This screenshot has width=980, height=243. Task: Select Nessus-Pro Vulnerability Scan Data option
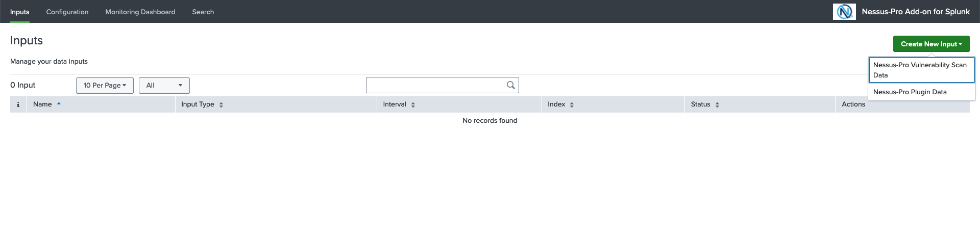tap(922, 70)
